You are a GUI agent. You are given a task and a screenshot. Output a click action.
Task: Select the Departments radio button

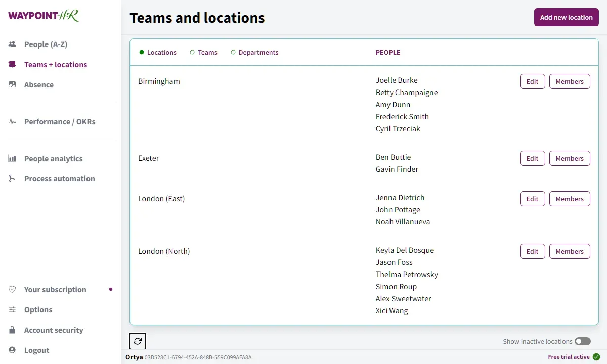pos(233,52)
